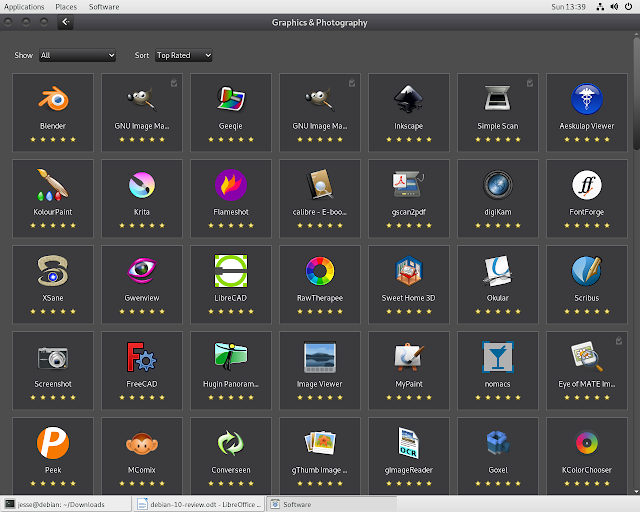This screenshot has height=512, width=640.
Task: Click the installed checkmark on Eye of MATE
Action: [x=620, y=342]
